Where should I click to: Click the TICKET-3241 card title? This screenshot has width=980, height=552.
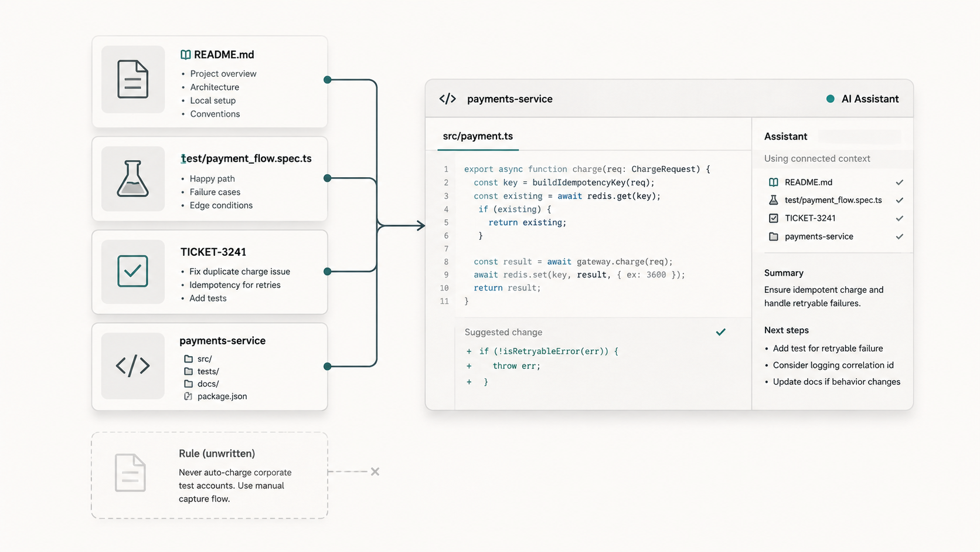213,252
